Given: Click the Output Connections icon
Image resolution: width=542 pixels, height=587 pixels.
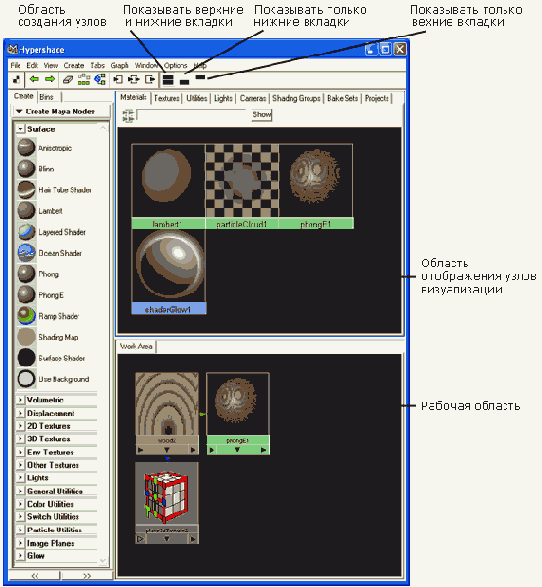Looking at the screenshot, I should (x=150, y=79).
